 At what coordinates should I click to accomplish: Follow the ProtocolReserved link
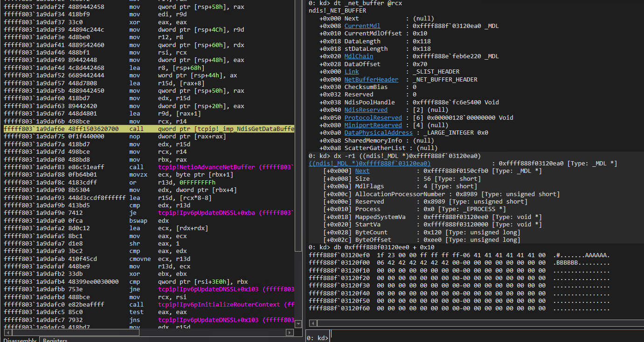(373, 117)
